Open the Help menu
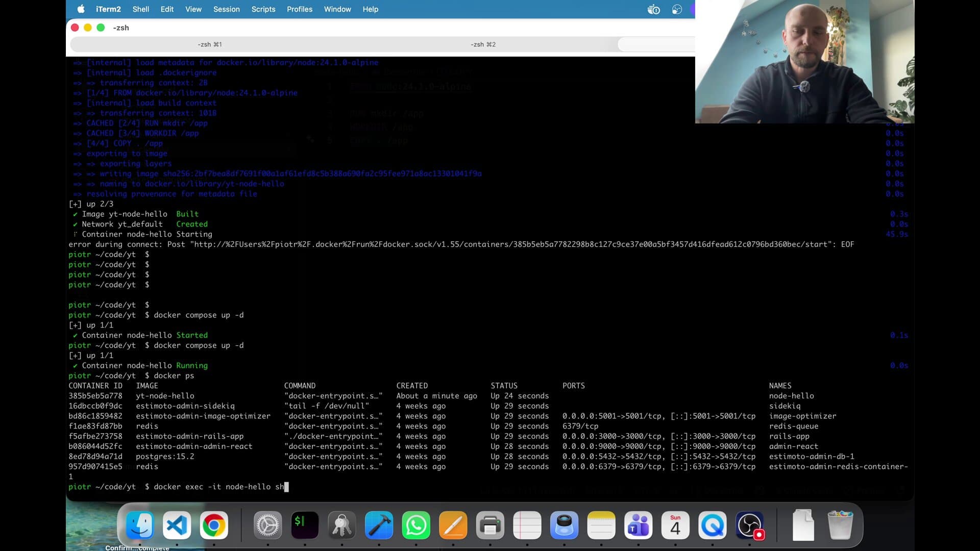 click(x=371, y=9)
